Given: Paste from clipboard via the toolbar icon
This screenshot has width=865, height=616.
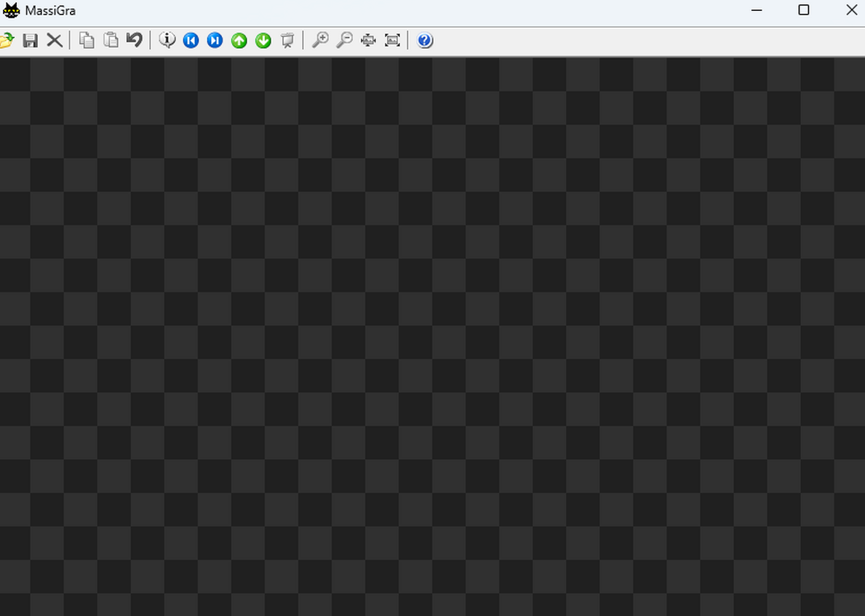Looking at the screenshot, I should tap(111, 40).
